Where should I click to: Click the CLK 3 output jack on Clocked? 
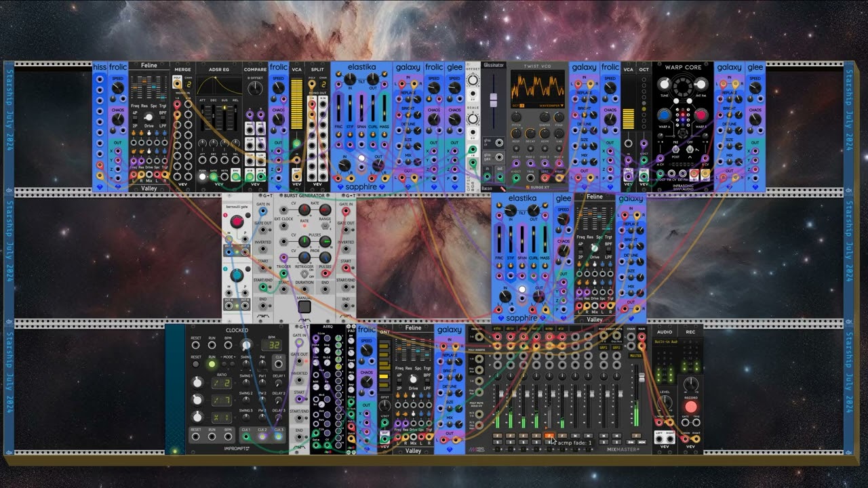pyautogui.click(x=279, y=436)
